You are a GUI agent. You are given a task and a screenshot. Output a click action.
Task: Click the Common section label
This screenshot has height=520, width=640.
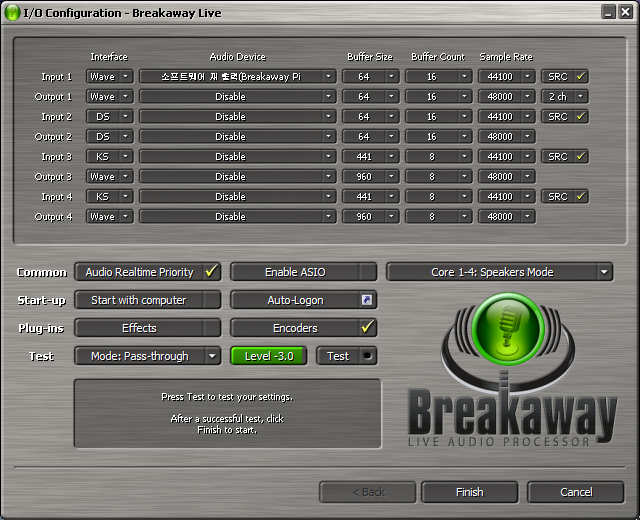[x=42, y=272]
